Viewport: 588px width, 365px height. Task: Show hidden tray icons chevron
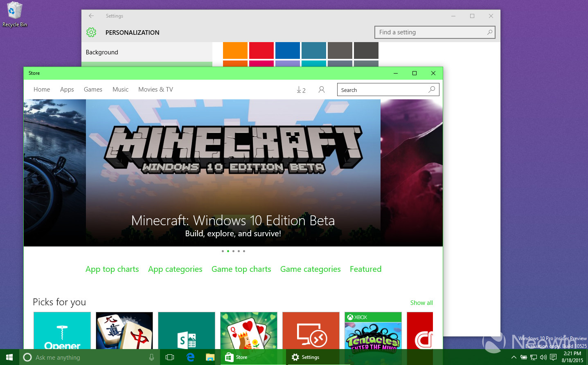[x=514, y=357]
